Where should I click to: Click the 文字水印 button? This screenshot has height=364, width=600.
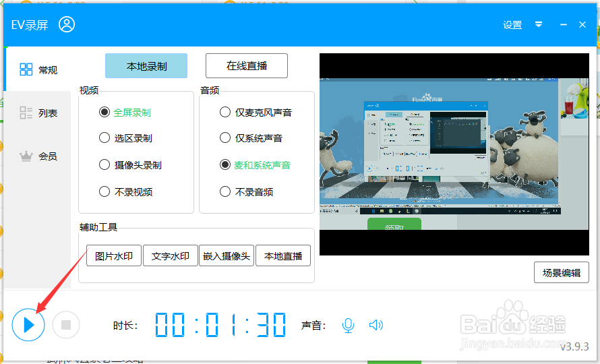tap(171, 255)
